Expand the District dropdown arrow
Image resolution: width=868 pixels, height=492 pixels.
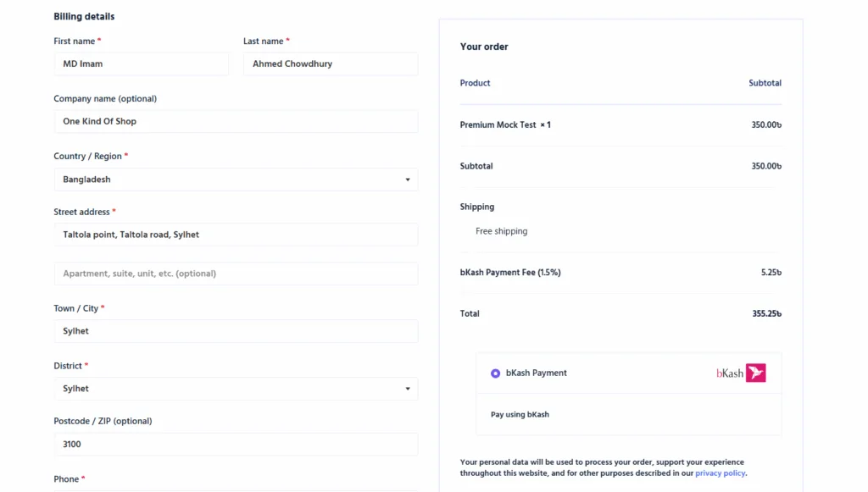point(408,389)
